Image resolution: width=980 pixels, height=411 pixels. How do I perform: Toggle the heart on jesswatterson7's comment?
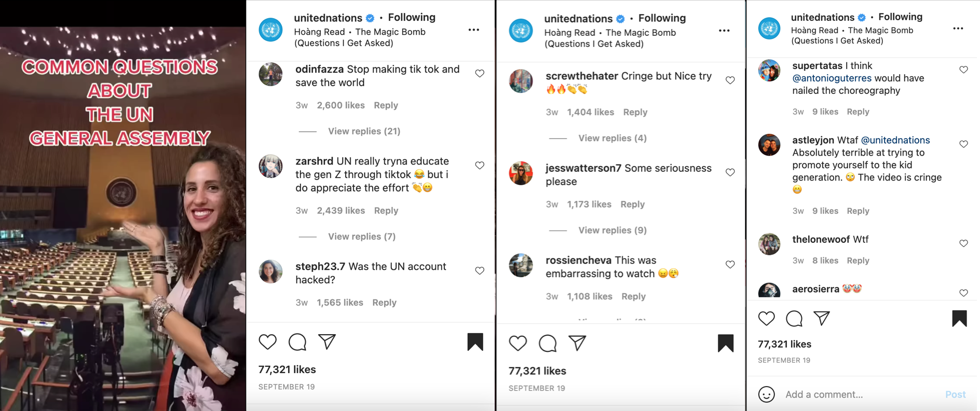(730, 172)
